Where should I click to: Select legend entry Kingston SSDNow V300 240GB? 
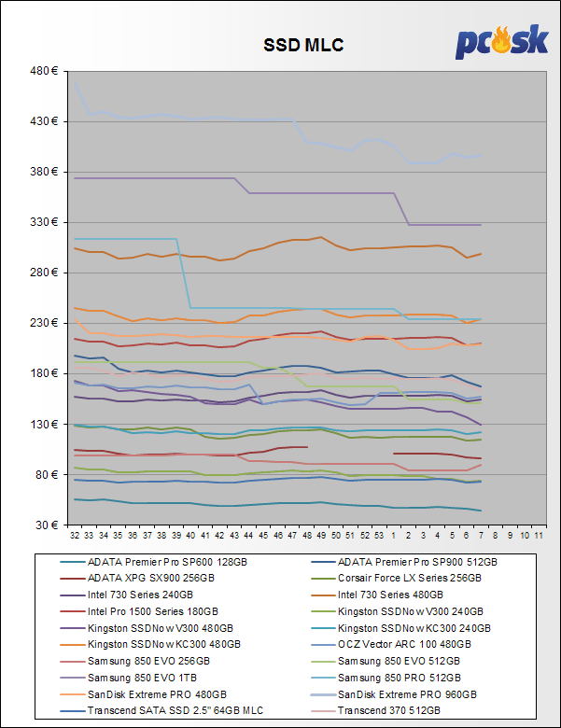pyautogui.click(x=397, y=611)
